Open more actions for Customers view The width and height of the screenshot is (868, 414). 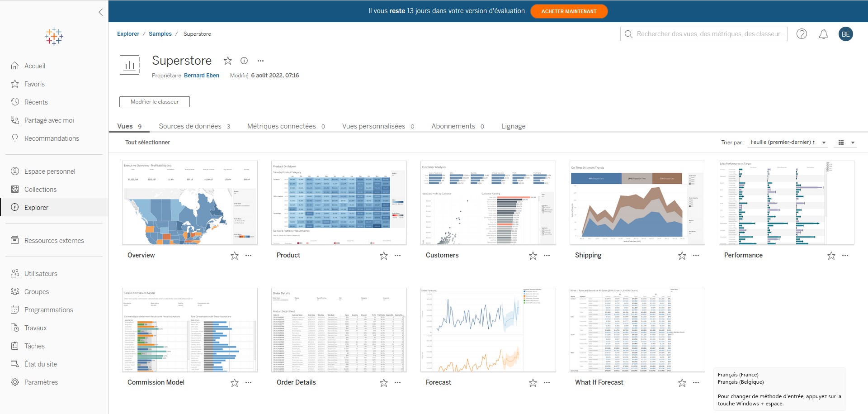coord(547,256)
